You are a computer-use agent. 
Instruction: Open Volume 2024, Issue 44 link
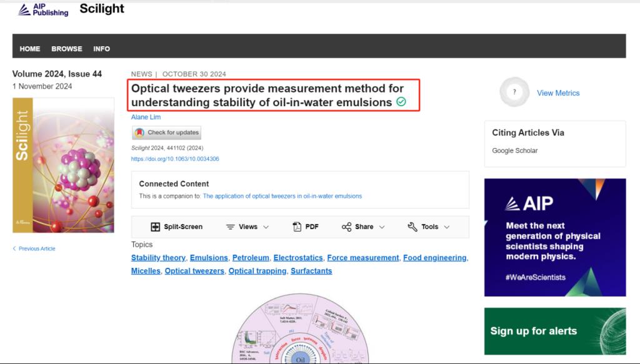pos(57,74)
